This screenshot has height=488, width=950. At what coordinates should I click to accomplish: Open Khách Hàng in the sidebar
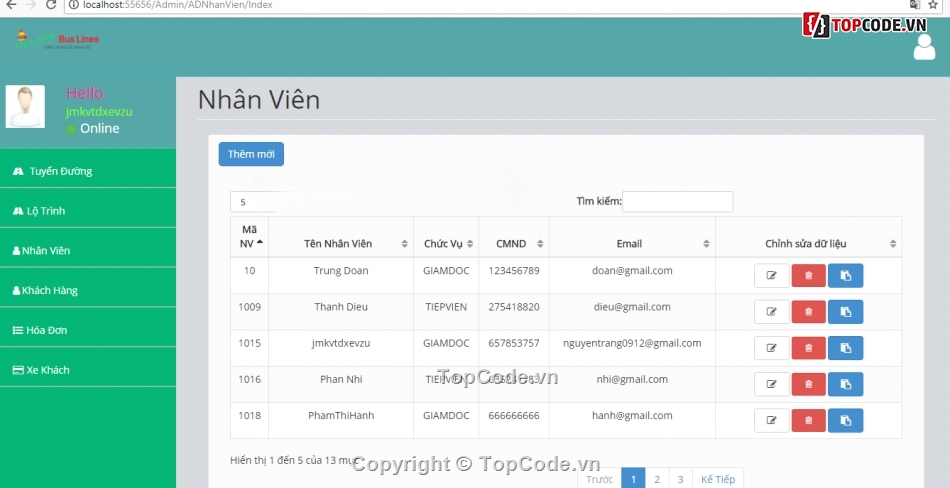pos(88,290)
